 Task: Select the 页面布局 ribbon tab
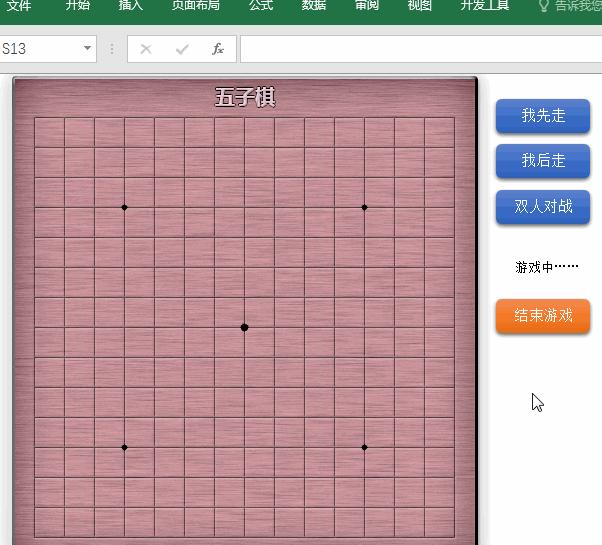tap(196, 5)
